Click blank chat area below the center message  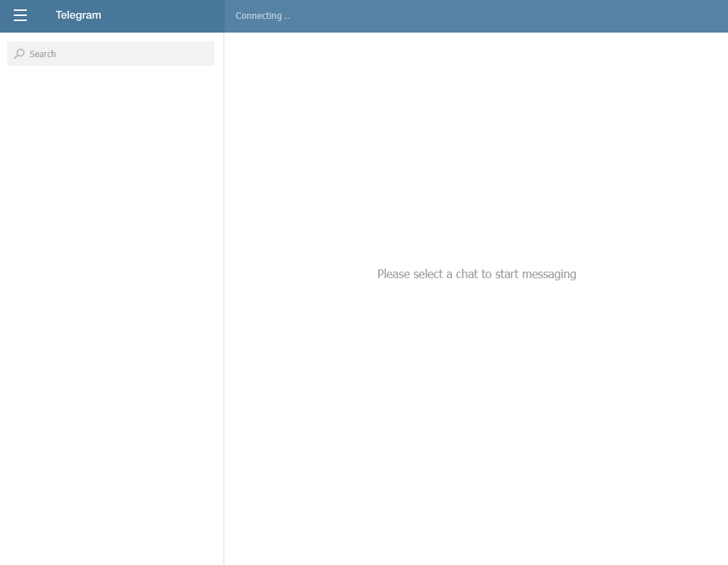click(x=476, y=420)
